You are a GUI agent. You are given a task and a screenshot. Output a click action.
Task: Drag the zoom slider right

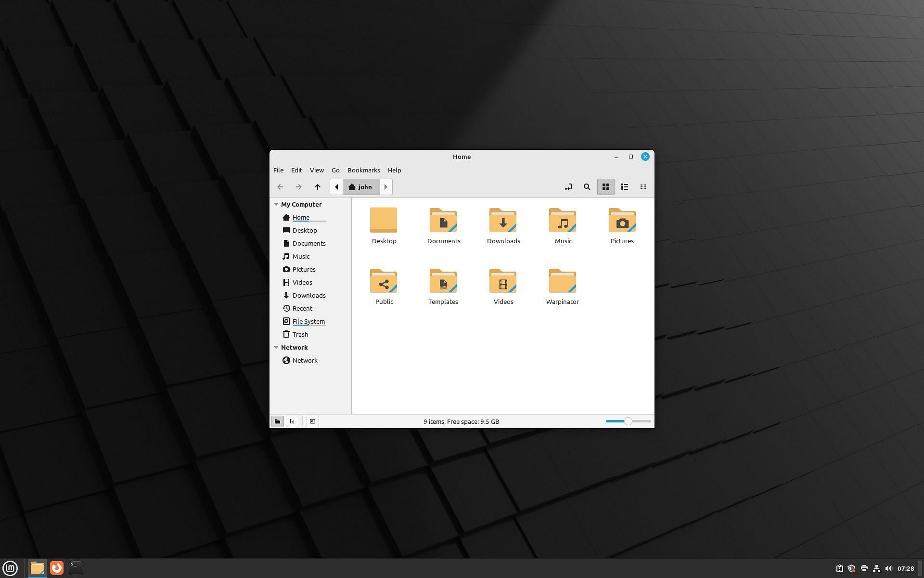point(645,421)
